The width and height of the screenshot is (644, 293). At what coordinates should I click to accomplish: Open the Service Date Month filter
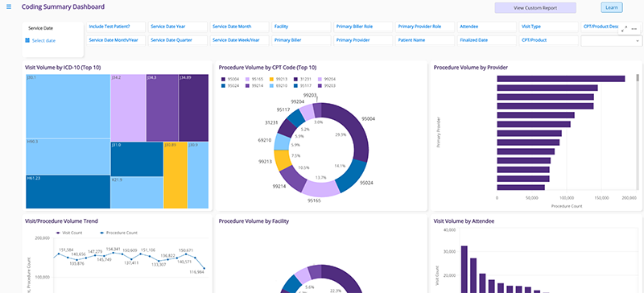(x=239, y=27)
